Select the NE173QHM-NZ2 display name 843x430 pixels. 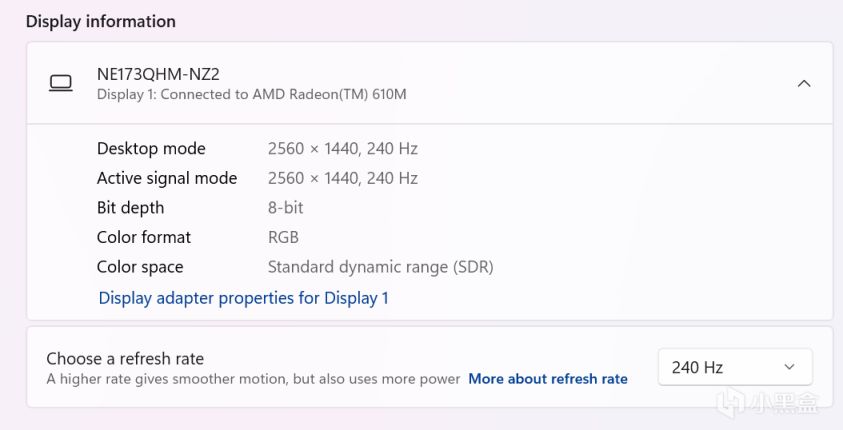pos(158,74)
